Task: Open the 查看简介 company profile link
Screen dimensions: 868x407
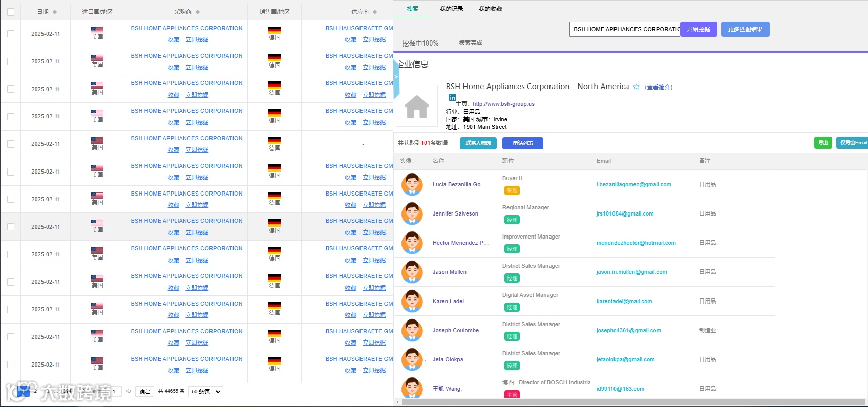Action: pyautogui.click(x=659, y=87)
